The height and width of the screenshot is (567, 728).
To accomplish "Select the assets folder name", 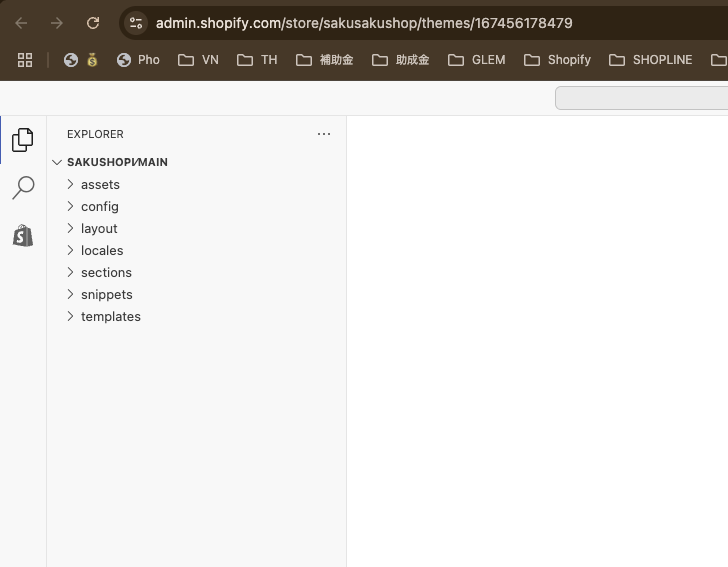I will pyautogui.click(x=100, y=185).
